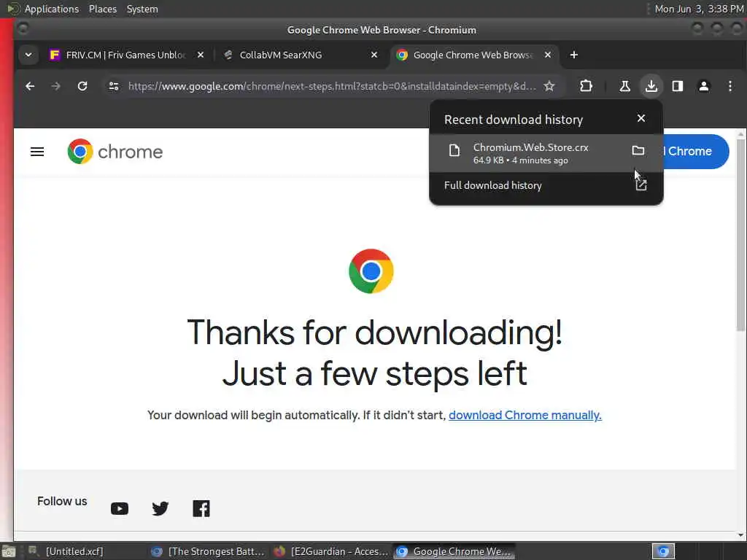The width and height of the screenshot is (747, 560).
Task: Switch to Google Chrome We... taskbar item
Action: point(454,551)
